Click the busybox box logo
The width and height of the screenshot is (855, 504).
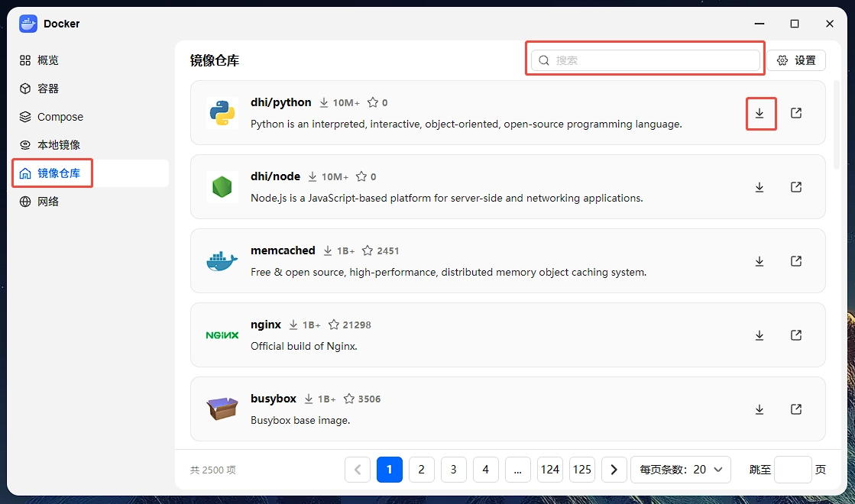222,409
